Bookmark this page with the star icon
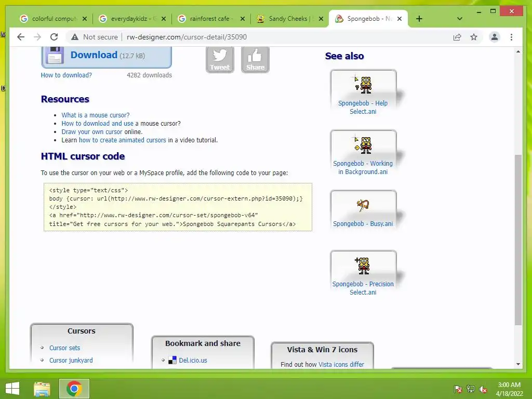This screenshot has width=532, height=399. [x=474, y=37]
